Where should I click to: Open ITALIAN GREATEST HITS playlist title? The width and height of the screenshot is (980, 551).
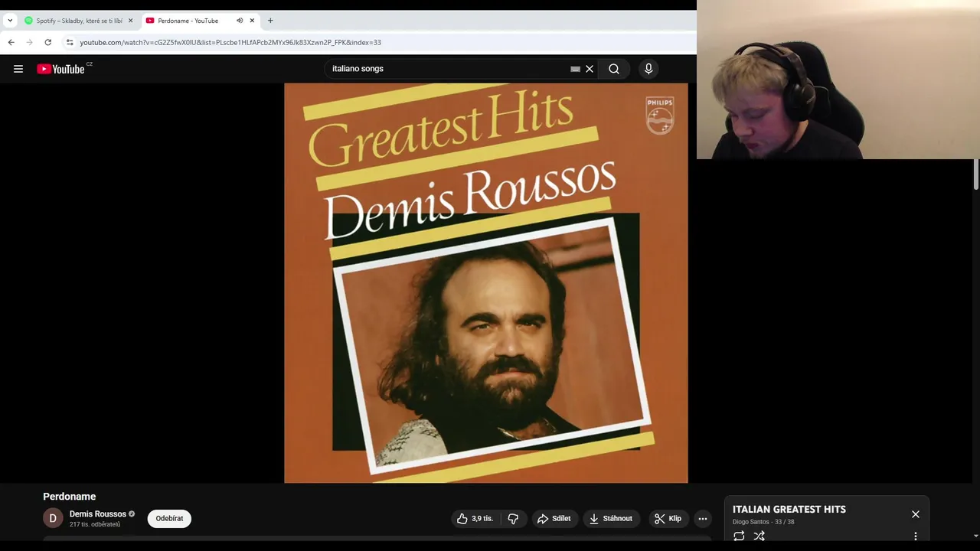pos(789,510)
